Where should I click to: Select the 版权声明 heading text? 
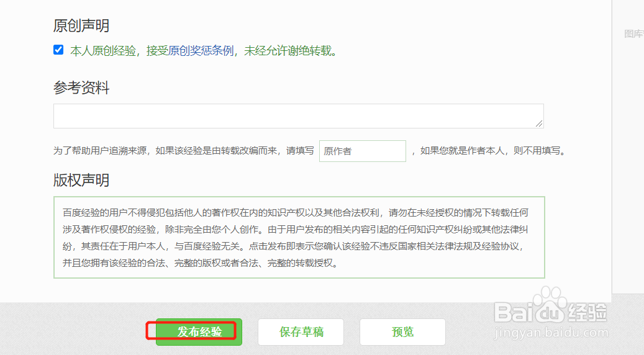pos(81,180)
